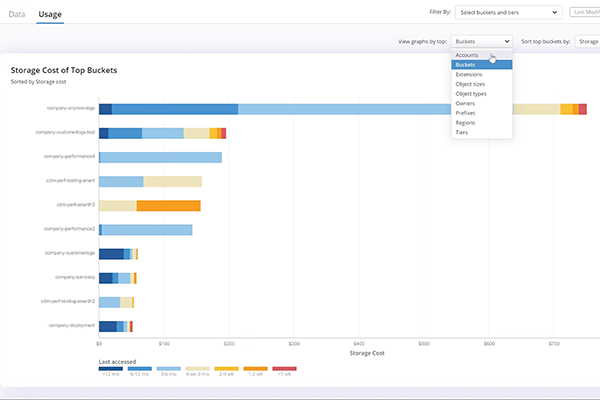Image resolution: width=600 pixels, height=400 pixels.
Task: Open the 'Select buckets and tiers' filter dropdown
Action: [x=508, y=12]
